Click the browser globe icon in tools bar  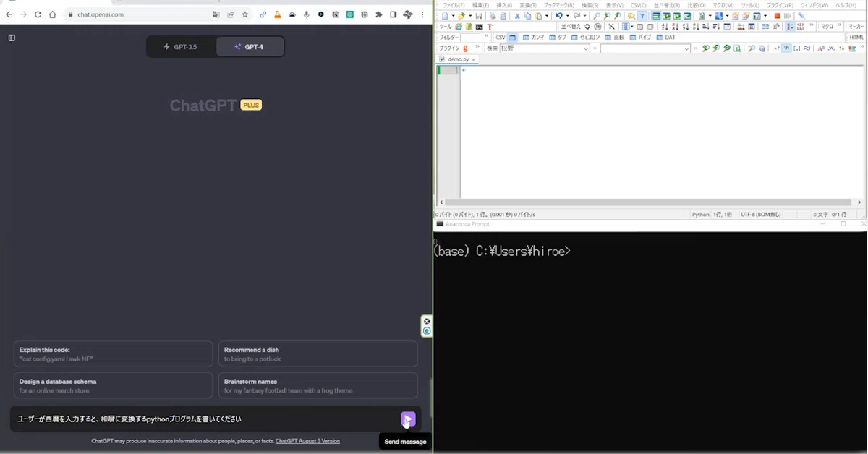pos(458,27)
